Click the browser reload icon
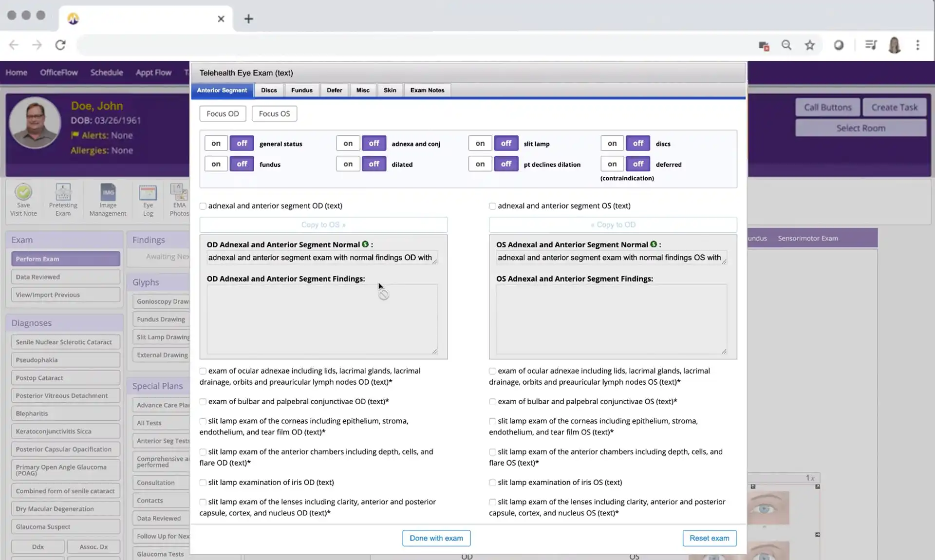This screenshot has width=935, height=560. [x=60, y=45]
